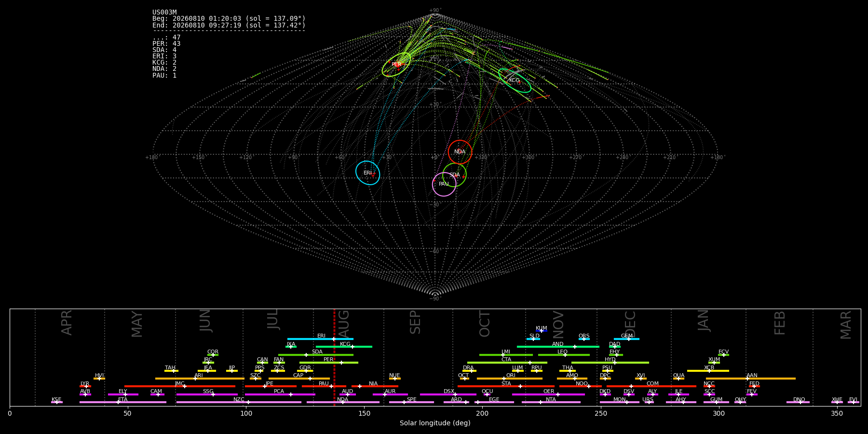Image resolution: width=868 pixels, height=434 pixels.
Task: Select the cyan ERI radiant circle
Action: click(x=368, y=173)
